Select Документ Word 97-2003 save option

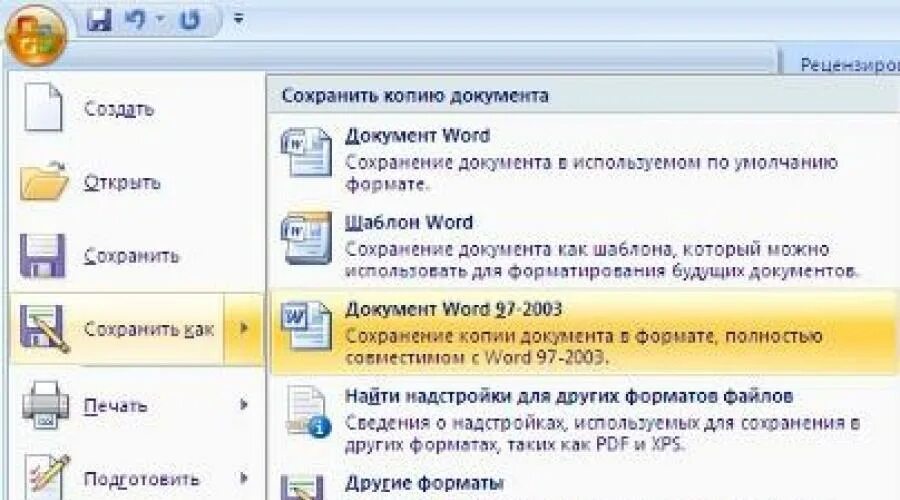[x=583, y=333]
